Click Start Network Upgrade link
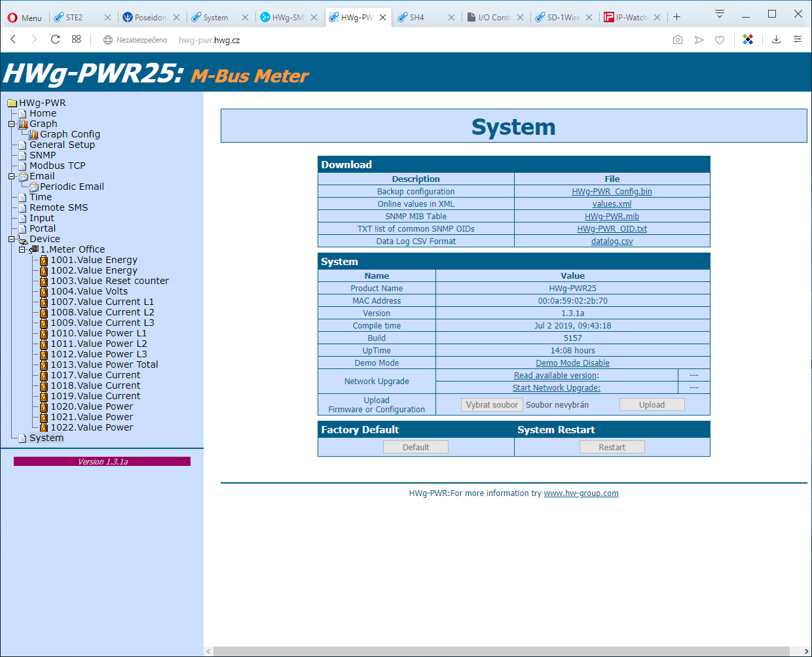The image size is (812, 657). (x=556, y=388)
